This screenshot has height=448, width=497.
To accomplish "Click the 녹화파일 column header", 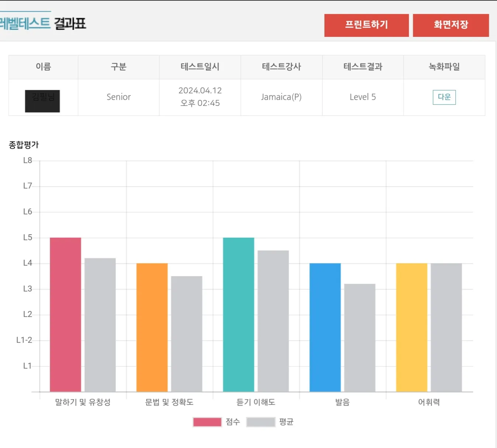I will [444, 67].
